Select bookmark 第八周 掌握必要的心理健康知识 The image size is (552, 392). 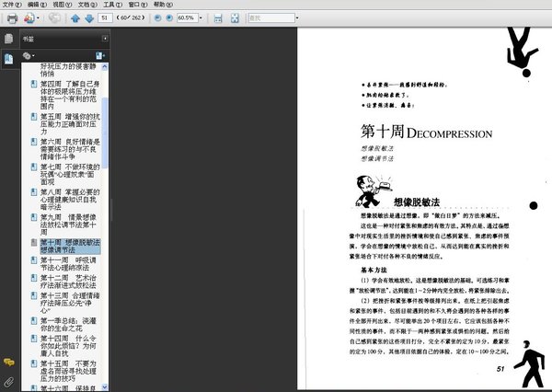click(x=70, y=200)
